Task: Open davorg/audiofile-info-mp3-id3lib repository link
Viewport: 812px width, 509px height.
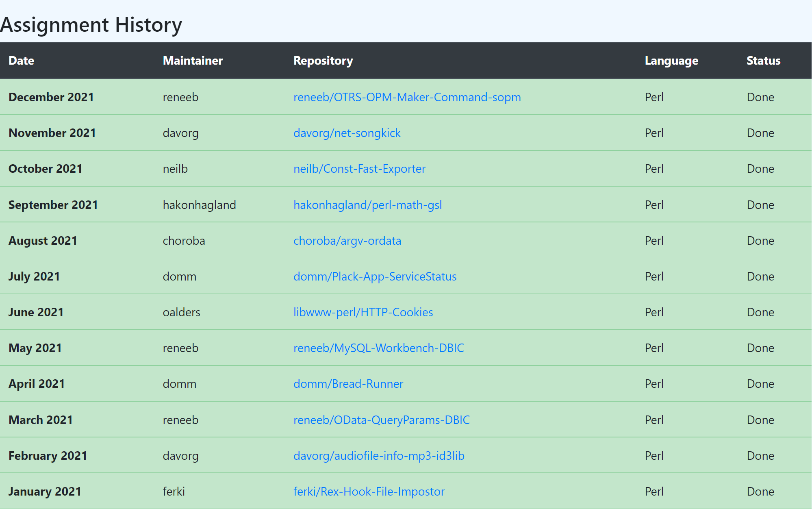Action: [379, 456]
